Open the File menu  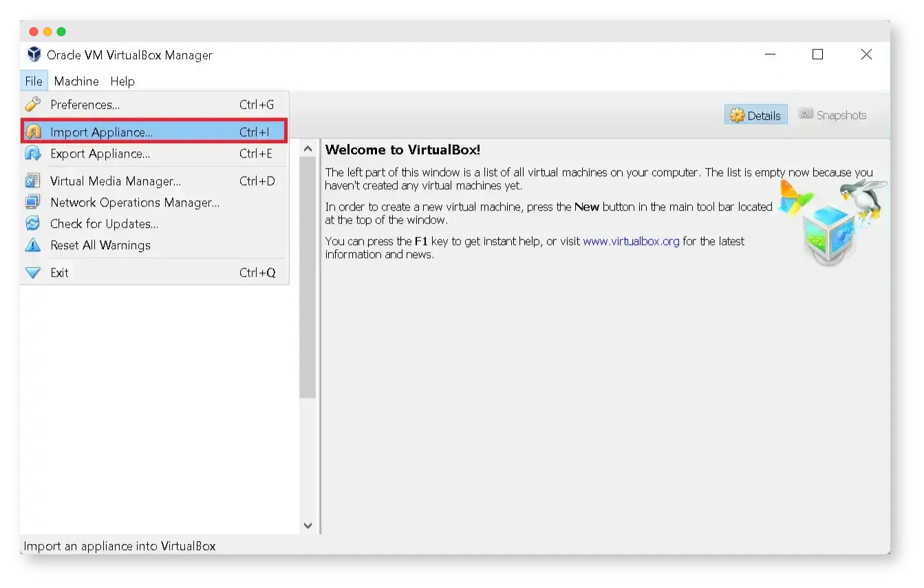(x=34, y=81)
